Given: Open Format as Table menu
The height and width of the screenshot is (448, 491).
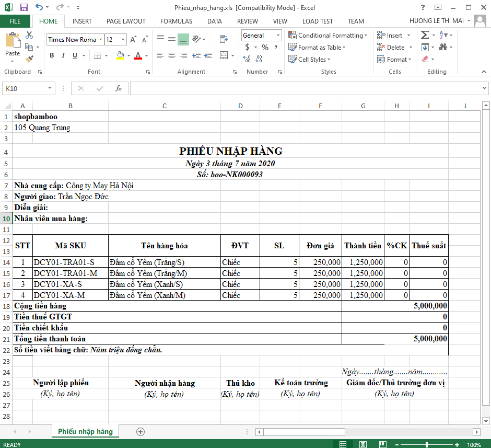Looking at the screenshot, I should click(317, 47).
